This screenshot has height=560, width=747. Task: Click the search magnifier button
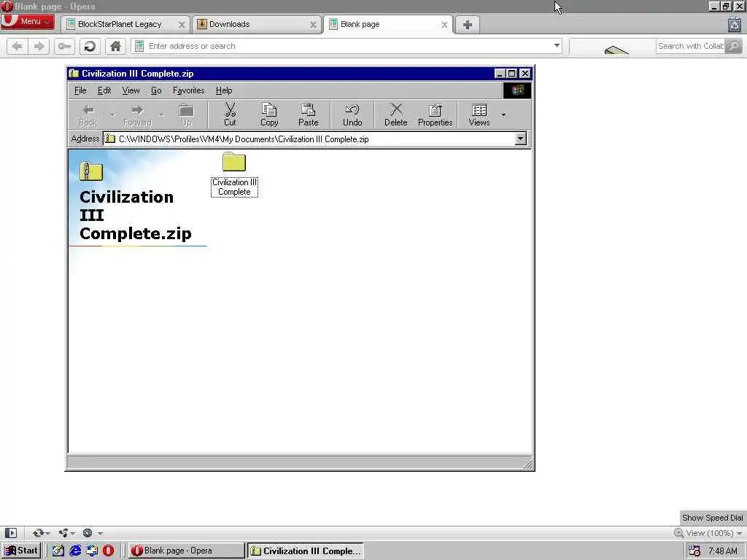coord(734,46)
